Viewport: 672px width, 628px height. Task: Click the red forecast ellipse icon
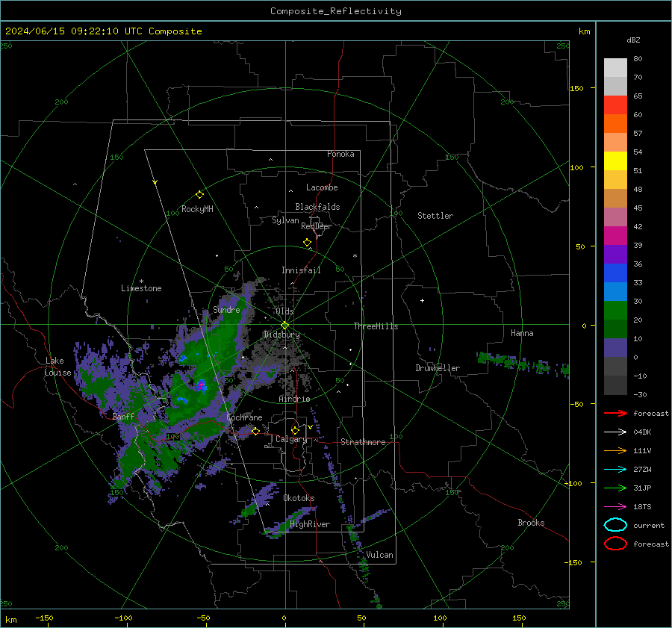pyautogui.click(x=615, y=544)
